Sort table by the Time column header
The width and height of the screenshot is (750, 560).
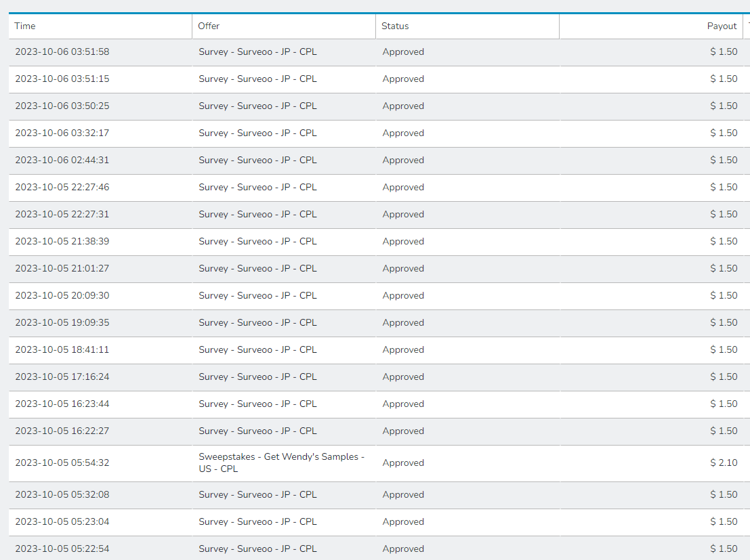25,26
